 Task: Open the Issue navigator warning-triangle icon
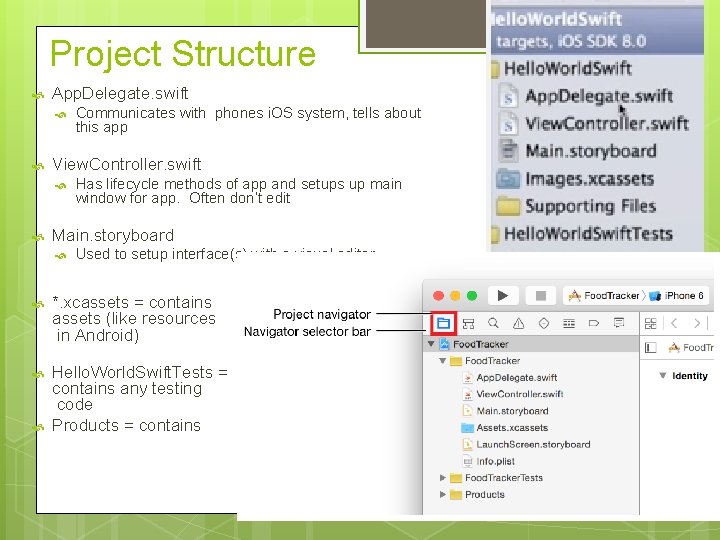(x=518, y=323)
